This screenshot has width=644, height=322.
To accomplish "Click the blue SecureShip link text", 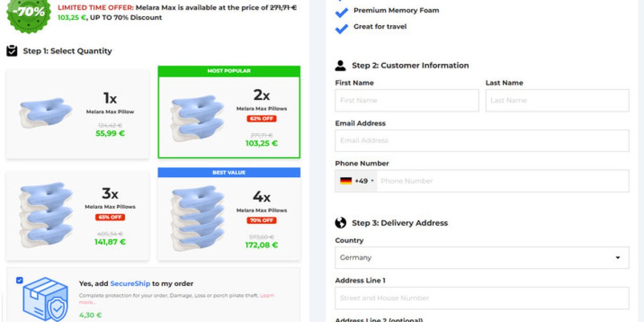I will [130, 283].
